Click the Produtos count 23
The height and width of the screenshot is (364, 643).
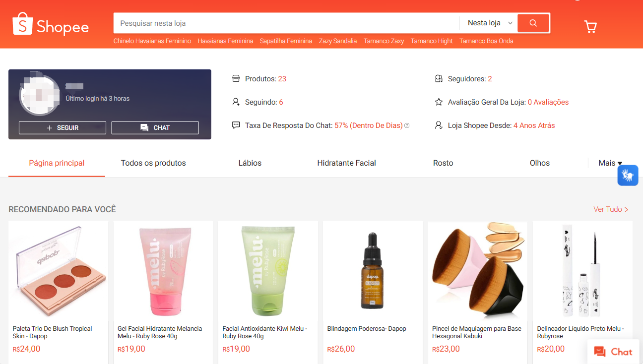[282, 79]
